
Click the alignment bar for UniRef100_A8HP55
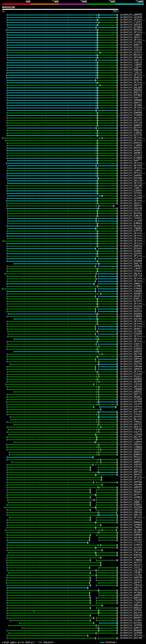pyautogui.click(x=63, y=15)
